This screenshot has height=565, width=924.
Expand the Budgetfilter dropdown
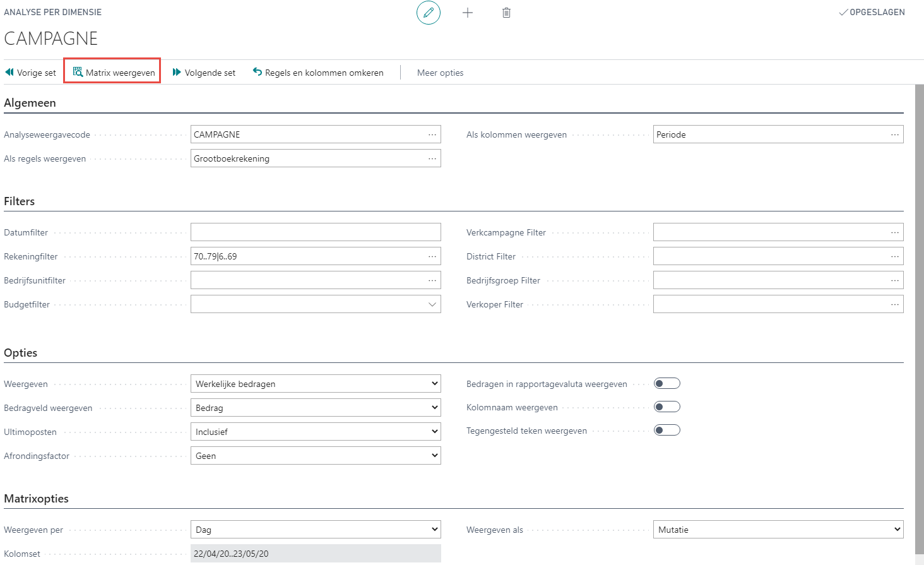pos(432,304)
